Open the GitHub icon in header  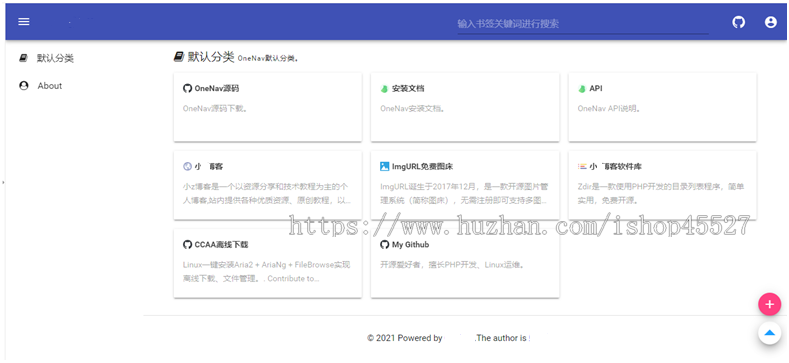click(738, 22)
